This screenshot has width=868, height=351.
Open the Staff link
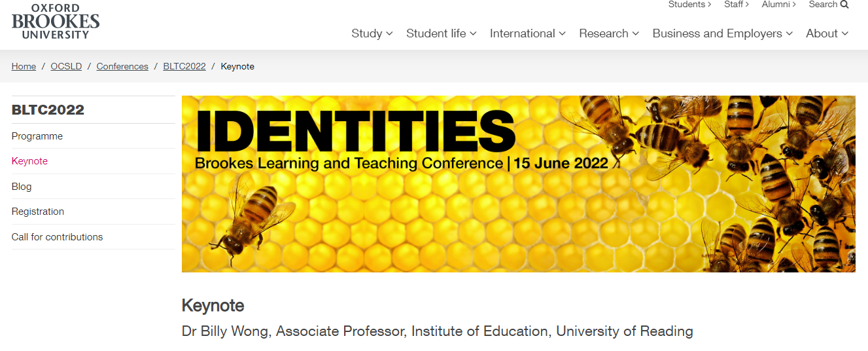click(737, 5)
